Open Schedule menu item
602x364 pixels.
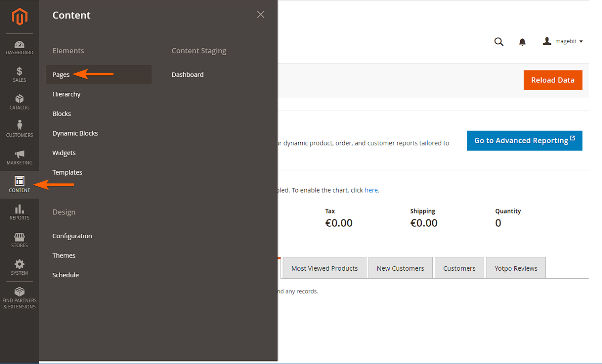click(x=66, y=275)
